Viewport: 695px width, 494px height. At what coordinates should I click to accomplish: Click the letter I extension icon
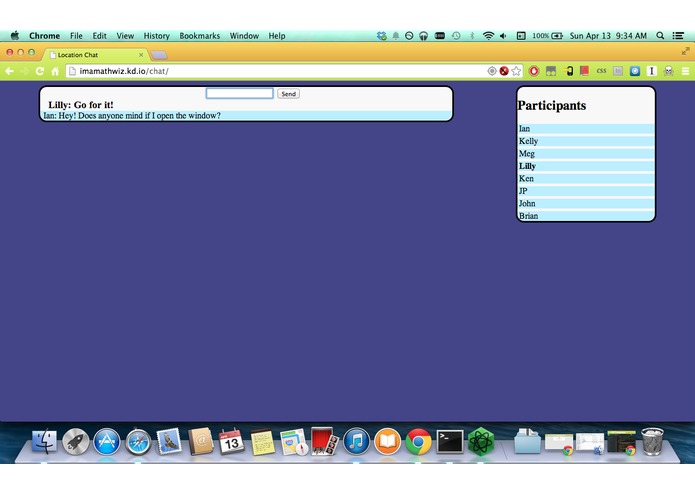[x=651, y=71]
